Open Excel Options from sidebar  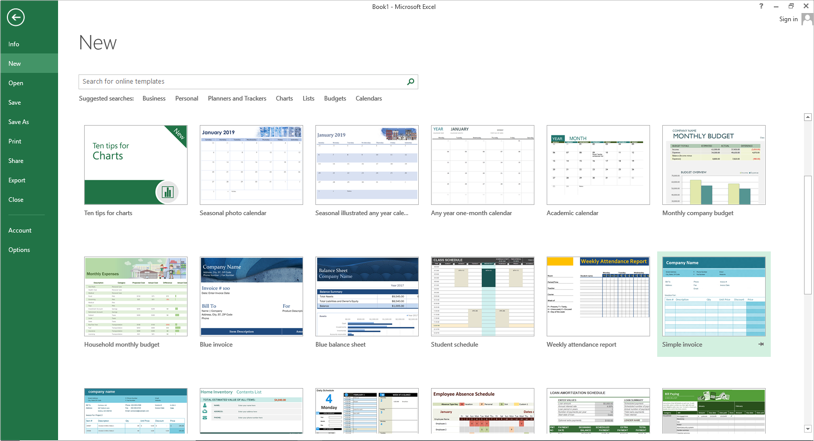click(x=19, y=250)
